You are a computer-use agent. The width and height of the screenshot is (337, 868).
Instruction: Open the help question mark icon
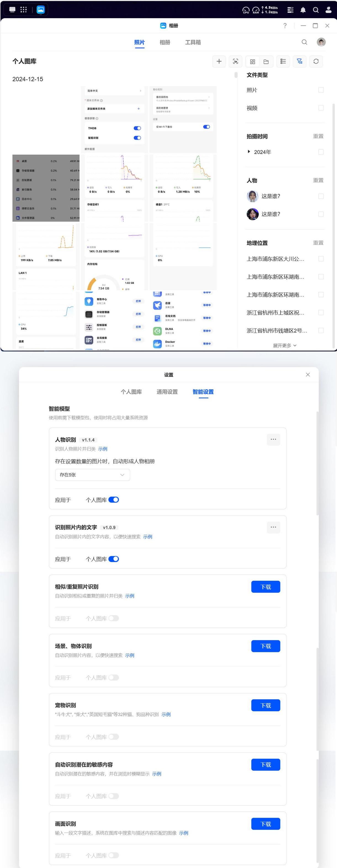(285, 26)
